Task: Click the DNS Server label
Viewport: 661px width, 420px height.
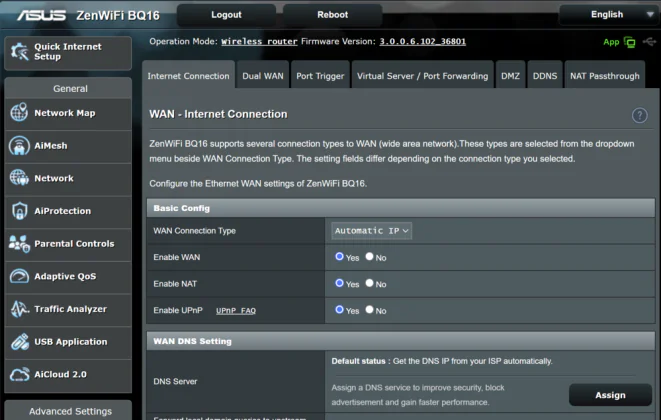Action: tap(175, 381)
